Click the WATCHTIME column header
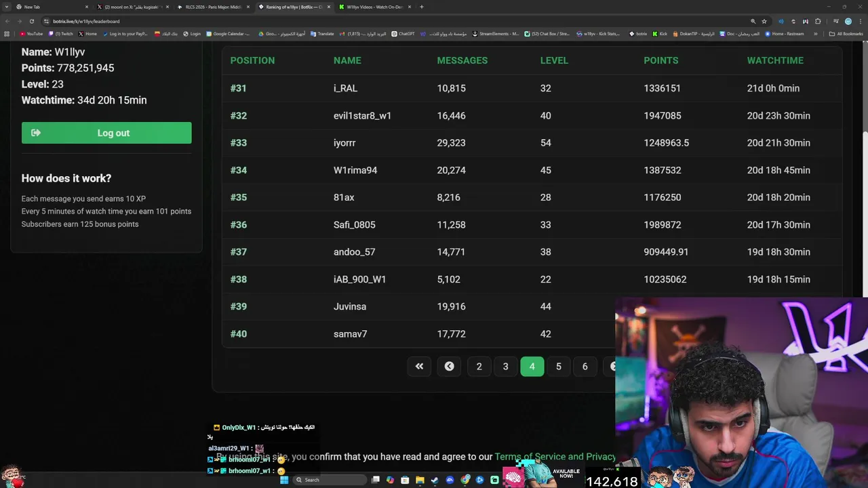Image resolution: width=868 pixels, height=488 pixels. pos(775,60)
